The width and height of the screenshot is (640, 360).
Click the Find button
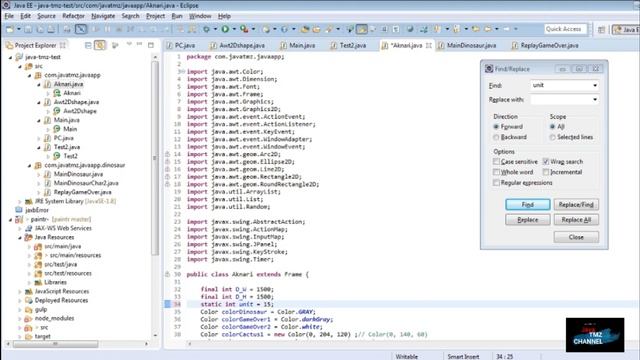coord(528,204)
